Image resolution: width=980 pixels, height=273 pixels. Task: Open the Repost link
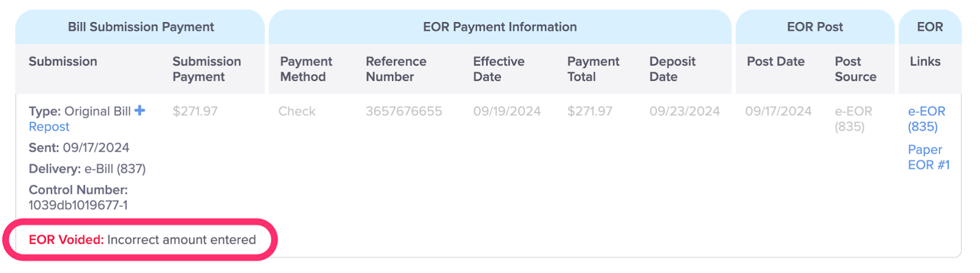click(49, 126)
